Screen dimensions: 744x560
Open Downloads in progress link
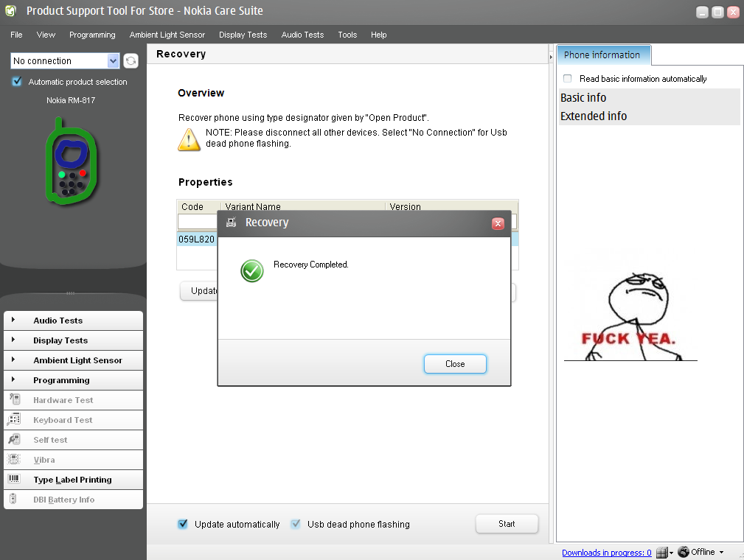606,553
